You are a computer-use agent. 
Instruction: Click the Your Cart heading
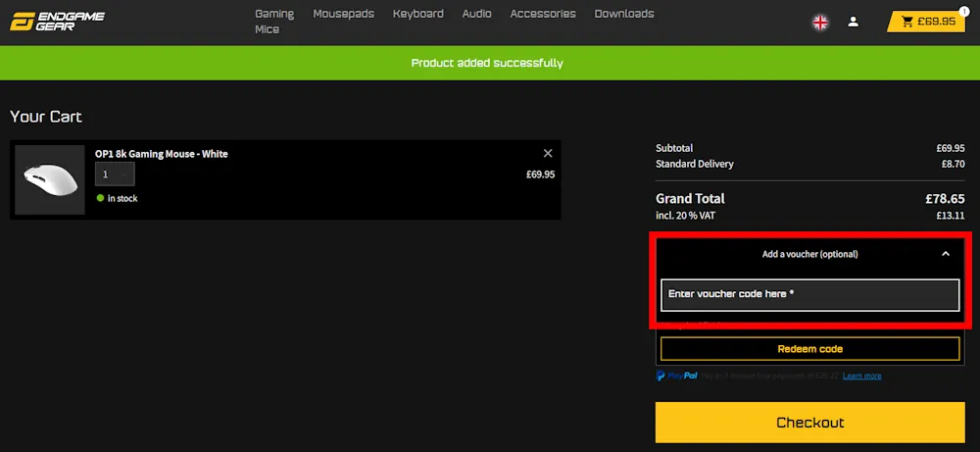click(46, 117)
